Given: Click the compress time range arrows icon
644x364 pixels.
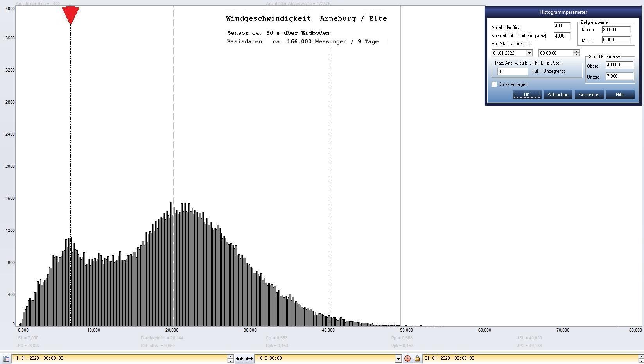Looking at the screenshot, I should 239,359.
